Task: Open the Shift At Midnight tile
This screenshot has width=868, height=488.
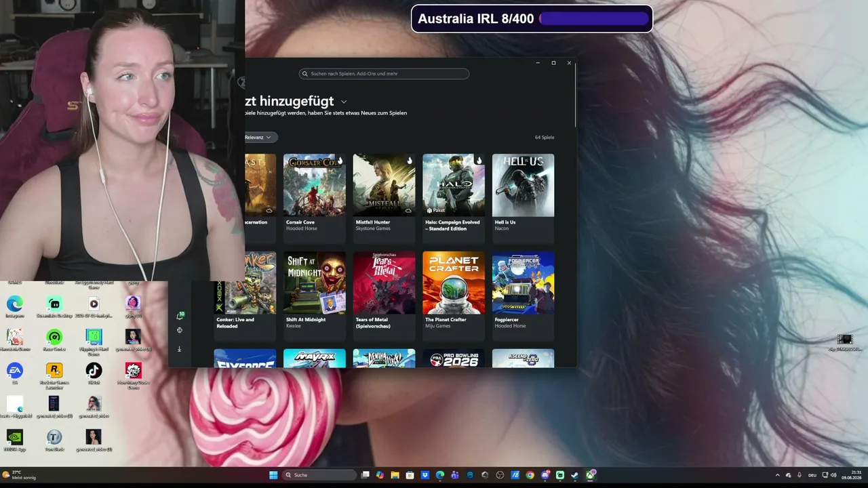Action: pyautogui.click(x=314, y=296)
